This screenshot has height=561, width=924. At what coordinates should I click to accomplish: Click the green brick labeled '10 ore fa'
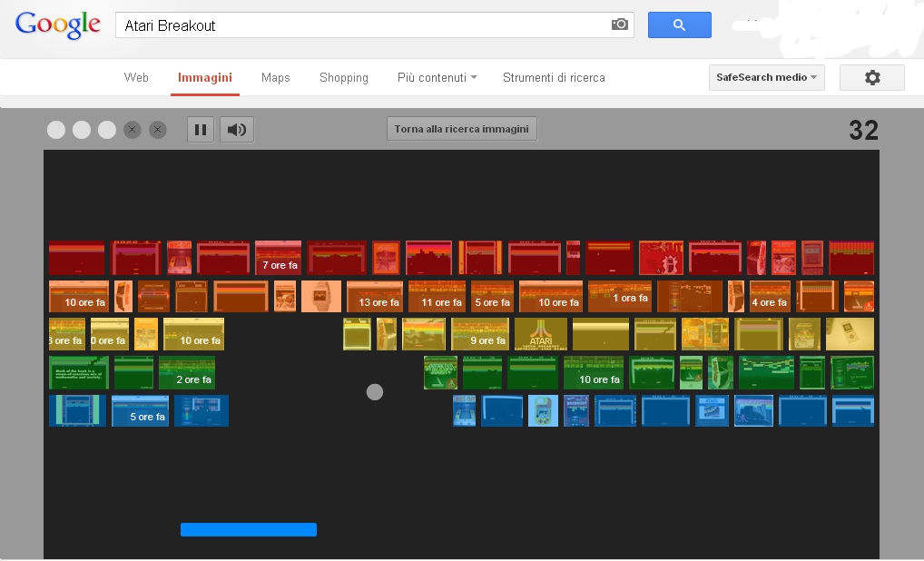tap(594, 372)
